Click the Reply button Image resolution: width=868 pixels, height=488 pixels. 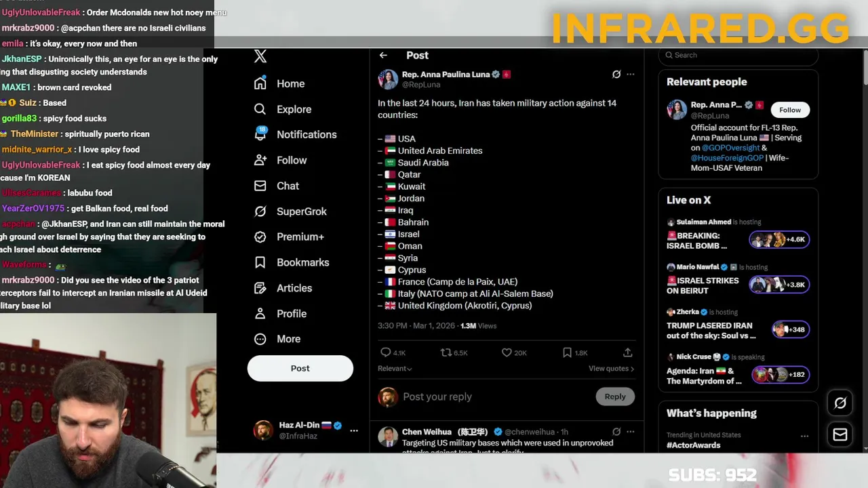615,396
